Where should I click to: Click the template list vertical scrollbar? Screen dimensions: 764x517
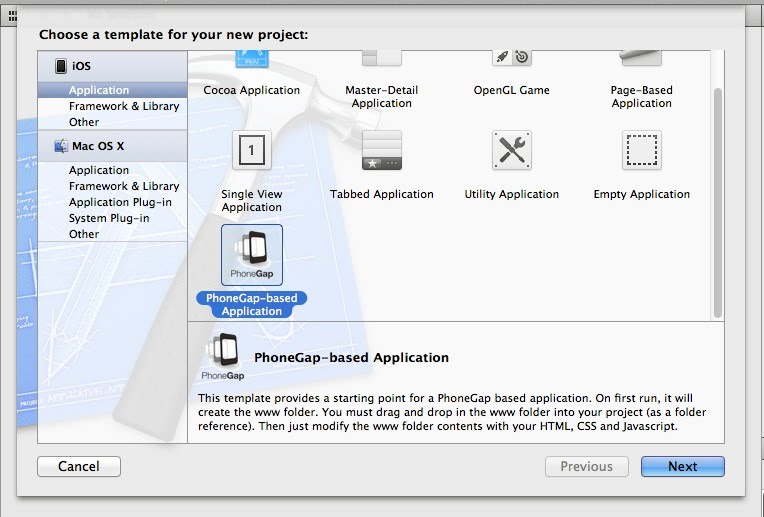[x=716, y=200]
